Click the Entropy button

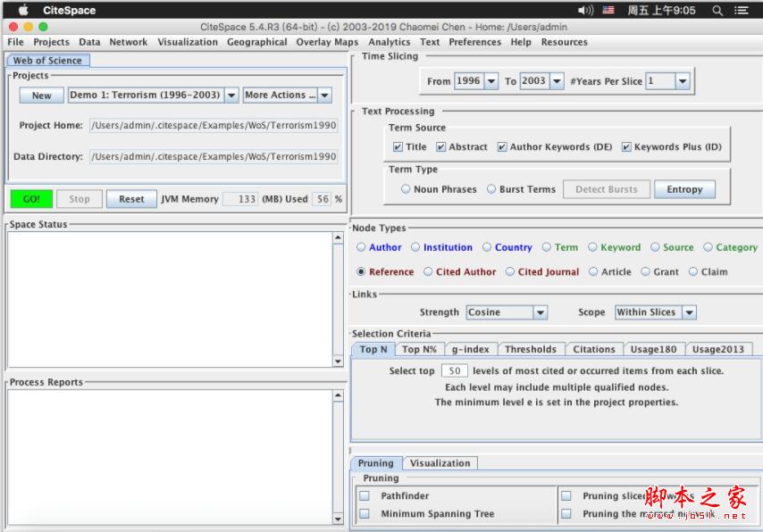(x=684, y=189)
